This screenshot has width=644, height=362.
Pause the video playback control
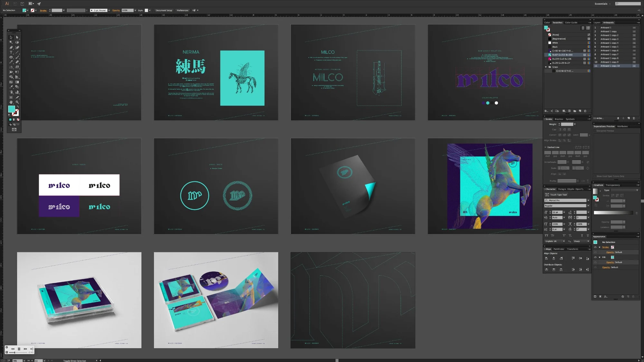pyautogui.click(x=19, y=349)
